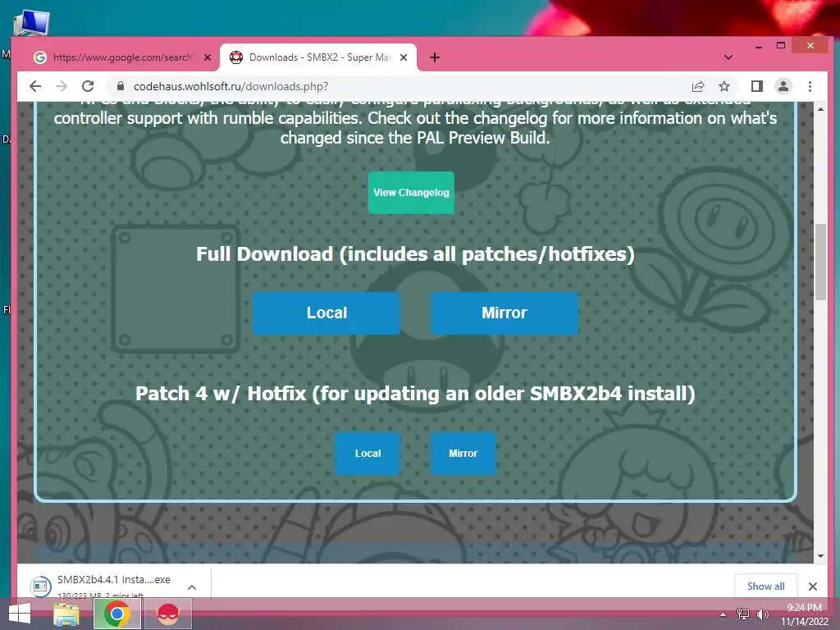Bookmark this page with the star

(724, 86)
